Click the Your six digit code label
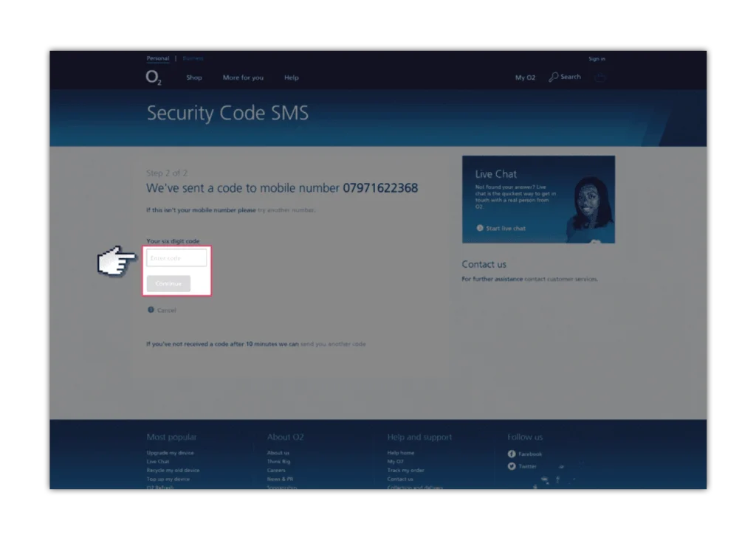Image resolution: width=756 pixels, height=540 pixels. pos(173,240)
